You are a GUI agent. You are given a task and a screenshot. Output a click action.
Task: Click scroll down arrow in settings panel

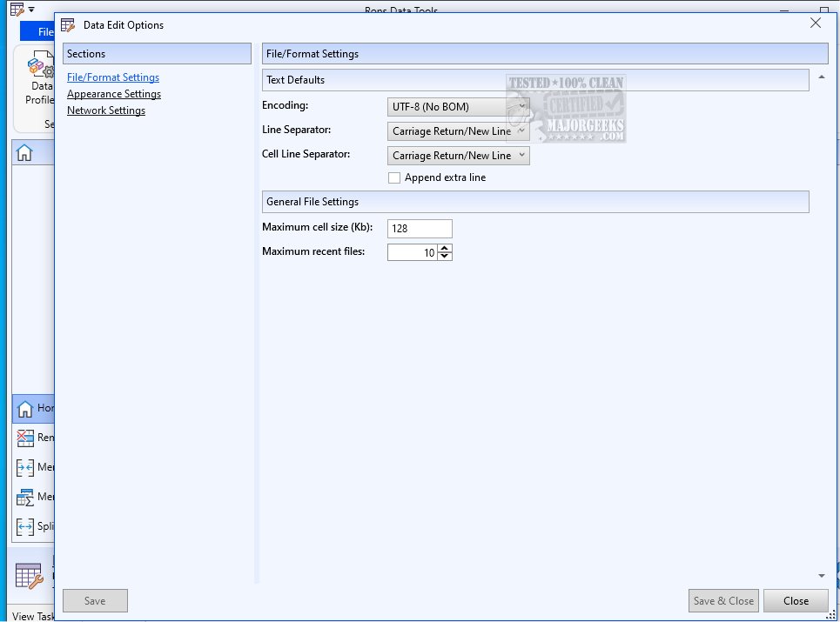click(x=821, y=576)
